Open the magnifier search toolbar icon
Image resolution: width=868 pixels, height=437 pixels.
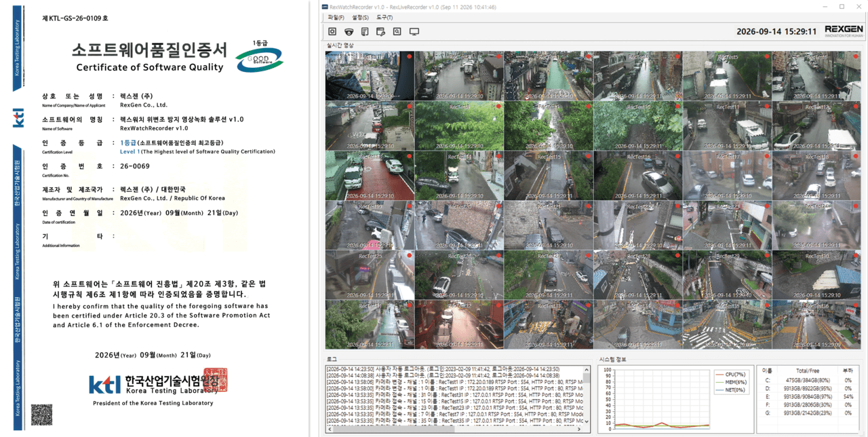click(397, 32)
